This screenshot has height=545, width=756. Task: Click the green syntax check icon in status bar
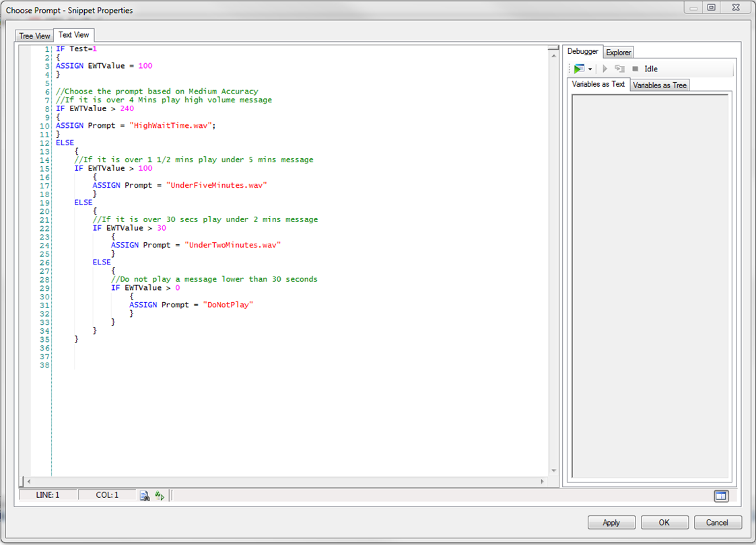click(x=159, y=495)
